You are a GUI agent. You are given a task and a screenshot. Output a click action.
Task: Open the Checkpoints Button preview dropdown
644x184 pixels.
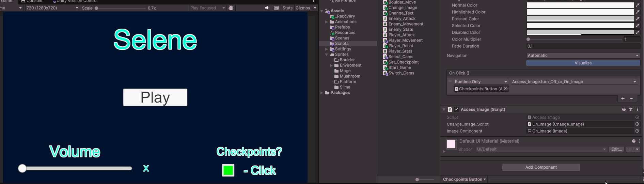[x=464, y=179]
